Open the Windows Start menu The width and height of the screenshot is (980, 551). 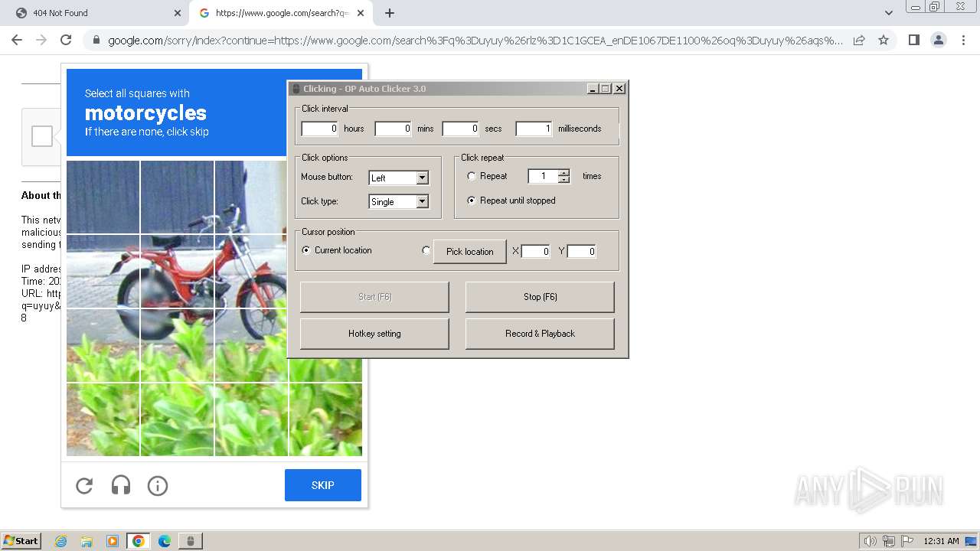click(21, 541)
